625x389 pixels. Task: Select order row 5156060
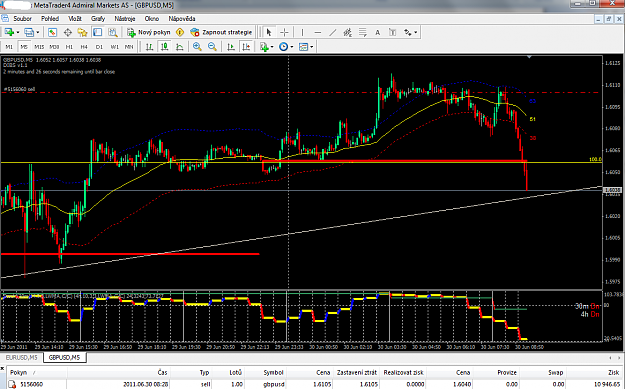point(315,385)
